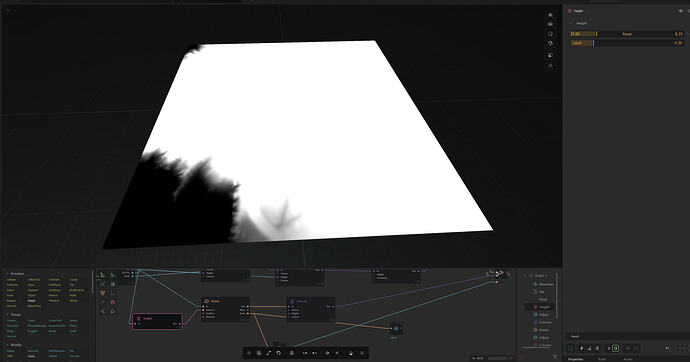Screen dimensions: 690x362
Task: Select File in the graph node list
Action: click(x=542, y=292)
